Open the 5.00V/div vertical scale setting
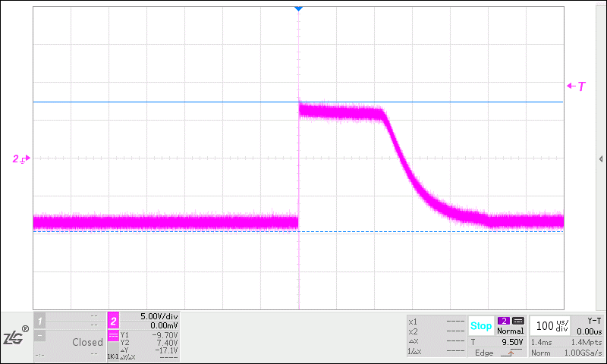607x364 pixels. 159,316
